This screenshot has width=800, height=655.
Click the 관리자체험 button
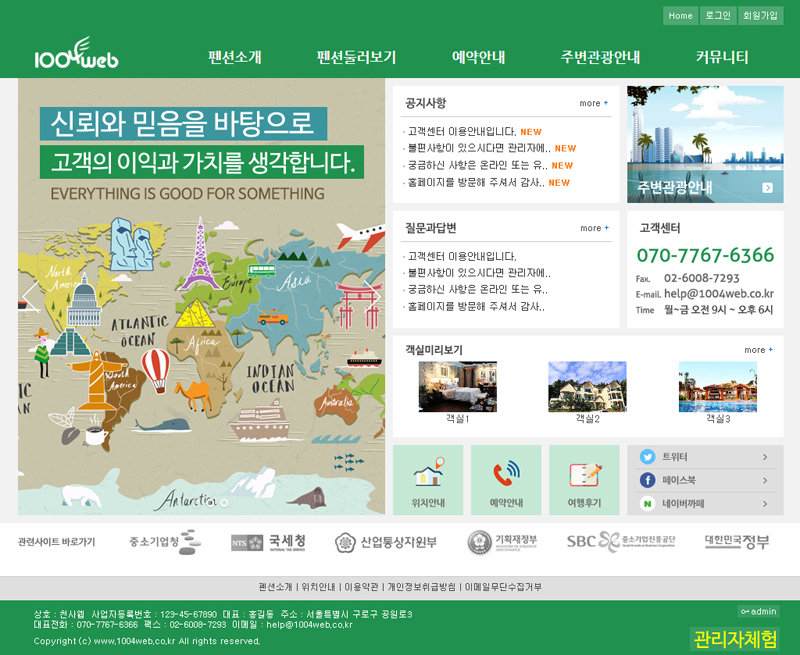pyautogui.click(x=735, y=639)
